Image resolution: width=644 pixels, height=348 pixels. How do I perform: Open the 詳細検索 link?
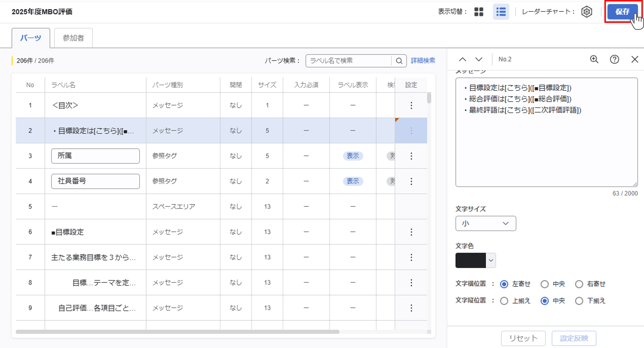pyautogui.click(x=423, y=61)
